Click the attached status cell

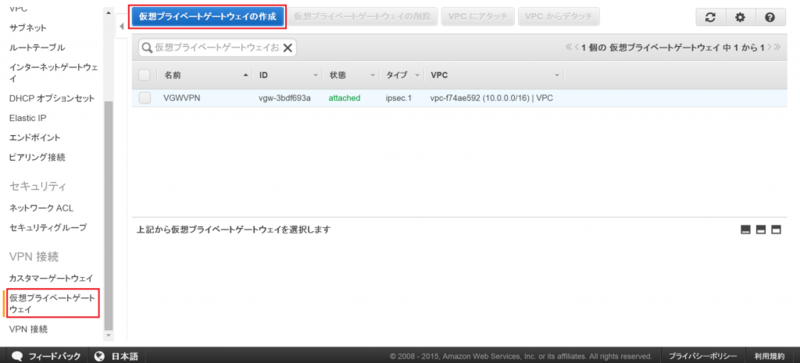pyautogui.click(x=344, y=98)
